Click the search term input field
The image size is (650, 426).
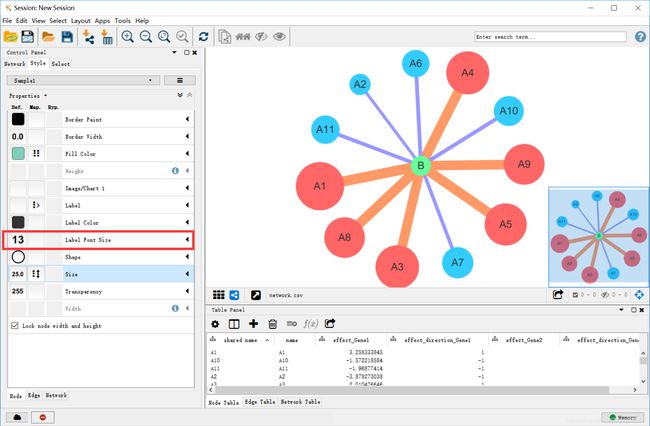550,37
